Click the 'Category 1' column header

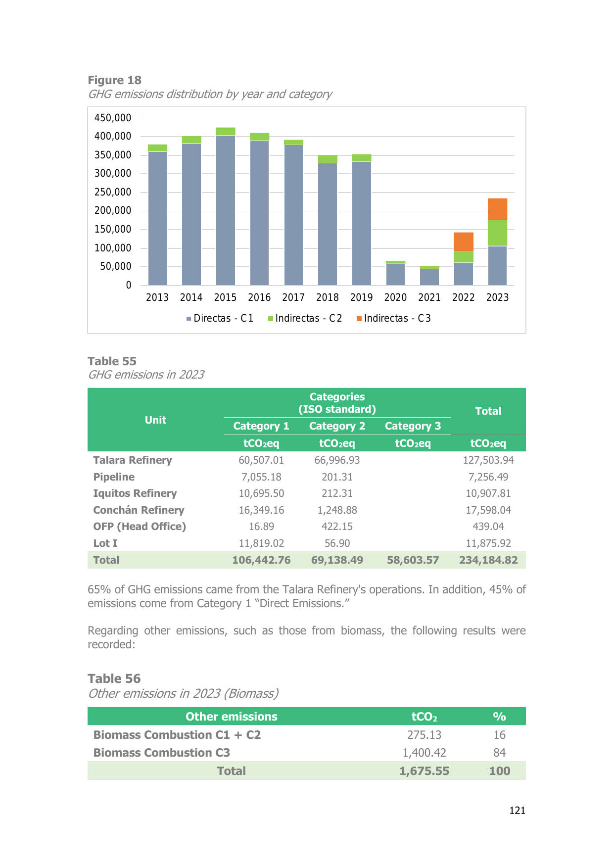pyautogui.click(x=261, y=426)
